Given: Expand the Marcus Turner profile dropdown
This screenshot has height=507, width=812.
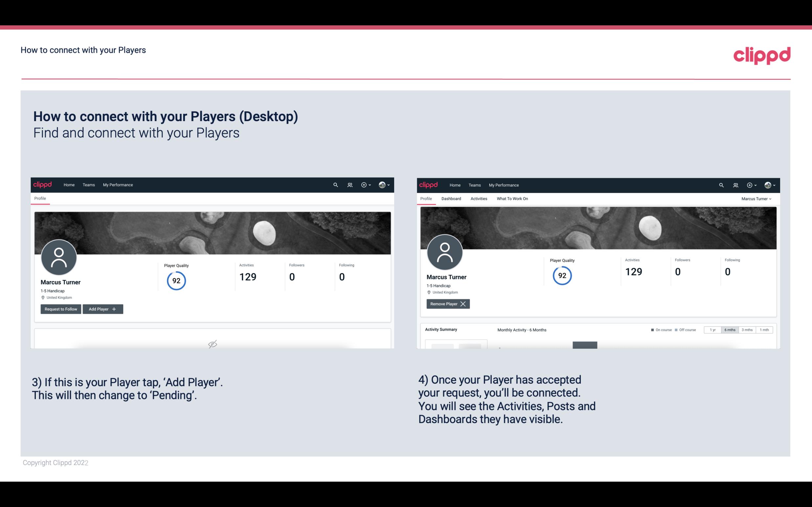Looking at the screenshot, I should (757, 199).
